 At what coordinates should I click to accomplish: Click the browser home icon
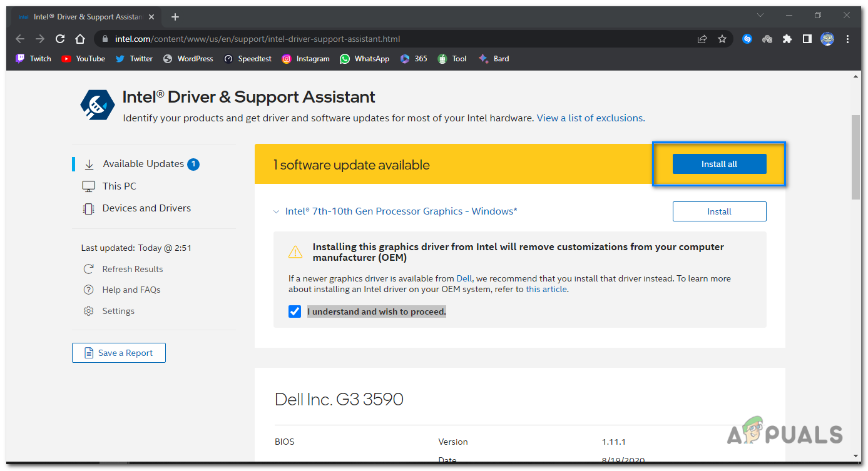point(80,39)
